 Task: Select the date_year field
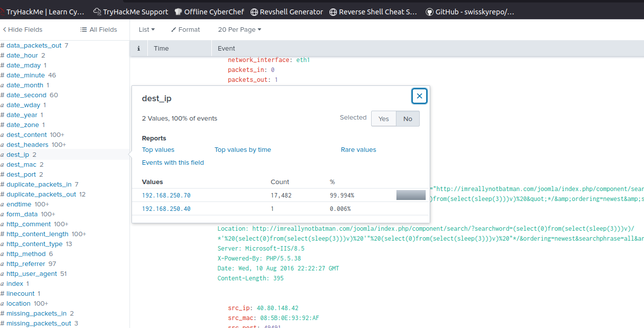(22, 115)
